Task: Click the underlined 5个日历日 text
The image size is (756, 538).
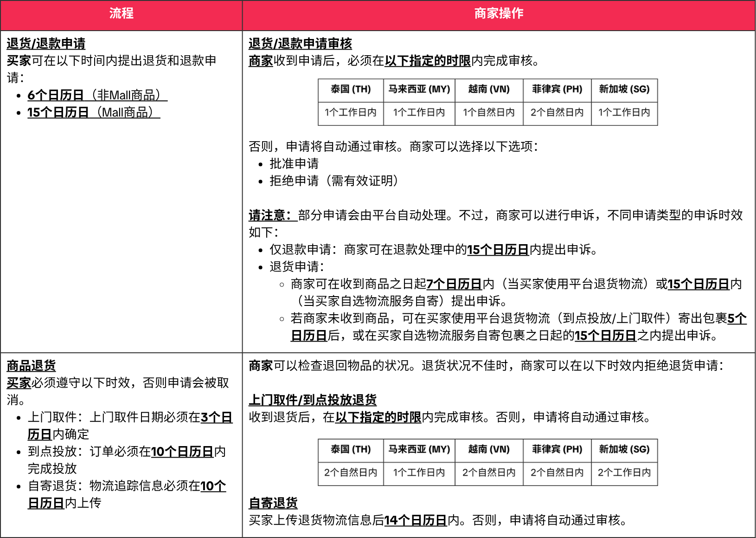Action: click(x=737, y=318)
